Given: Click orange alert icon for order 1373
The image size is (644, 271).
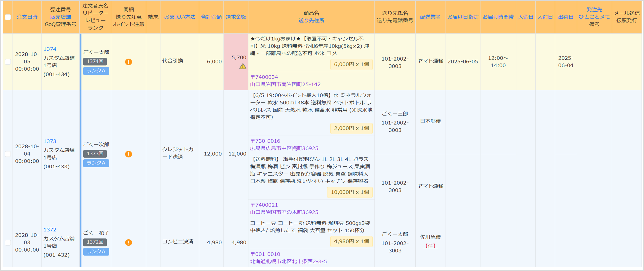Looking at the screenshot, I should pos(128,154).
